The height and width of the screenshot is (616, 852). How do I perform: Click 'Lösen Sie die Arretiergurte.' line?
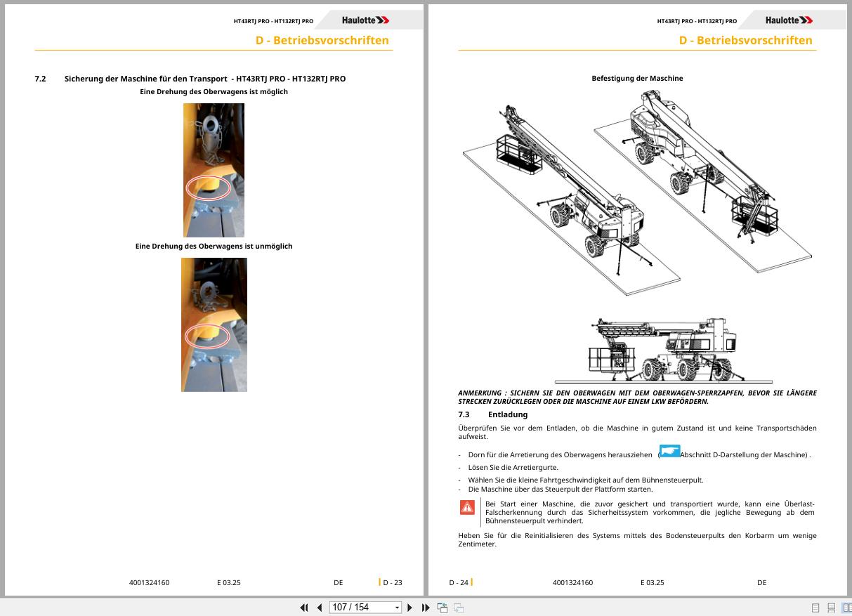pyautogui.click(x=513, y=467)
